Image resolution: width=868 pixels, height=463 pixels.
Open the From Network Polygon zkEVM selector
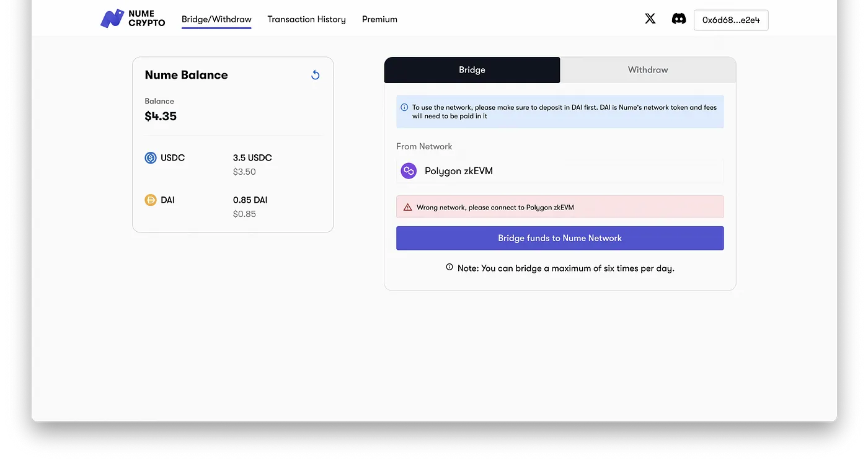click(560, 171)
